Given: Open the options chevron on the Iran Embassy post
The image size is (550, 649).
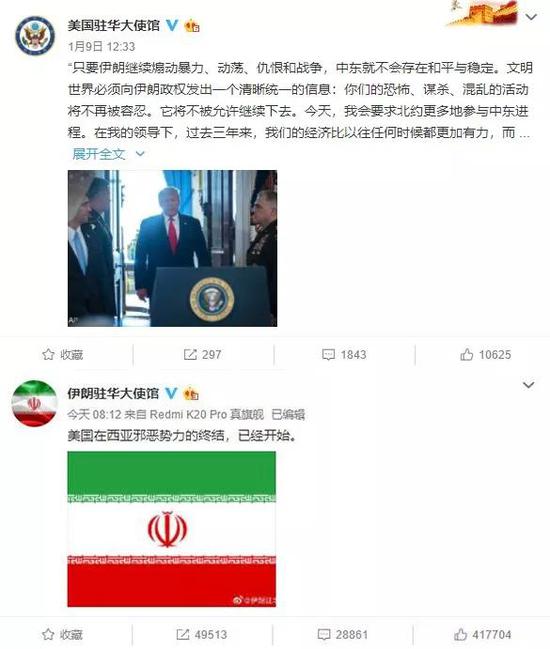Looking at the screenshot, I should (528, 385).
